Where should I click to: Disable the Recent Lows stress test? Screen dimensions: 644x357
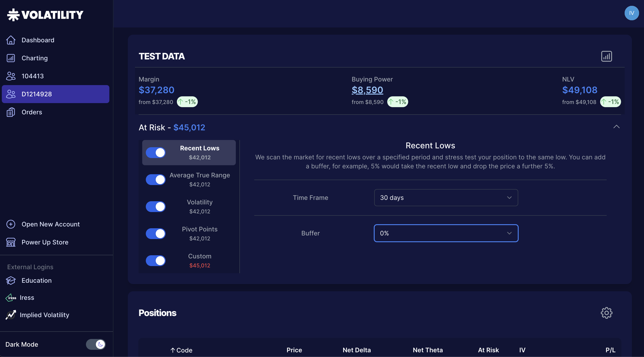click(155, 152)
